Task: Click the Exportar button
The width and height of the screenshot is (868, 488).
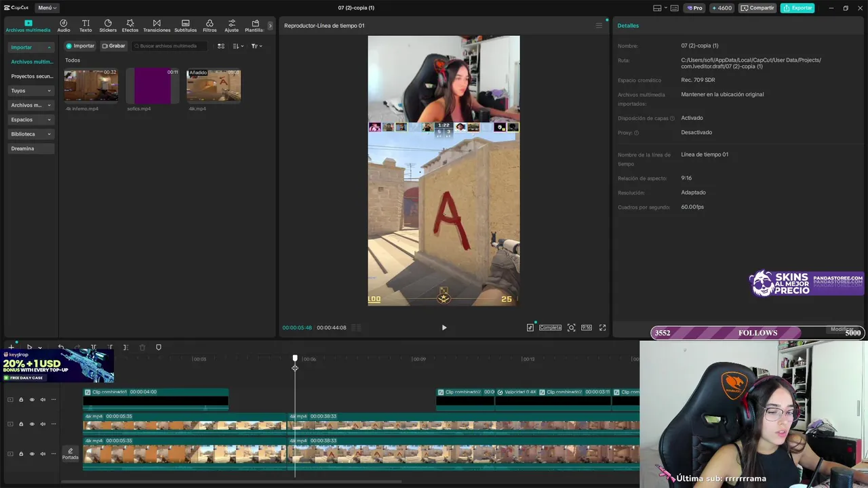Action: pyautogui.click(x=797, y=8)
